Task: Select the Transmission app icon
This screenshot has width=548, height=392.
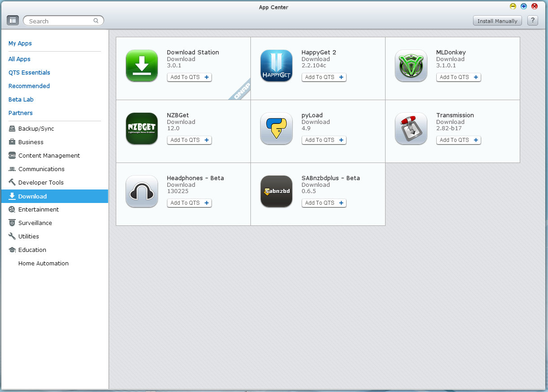Action: click(x=411, y=128)
